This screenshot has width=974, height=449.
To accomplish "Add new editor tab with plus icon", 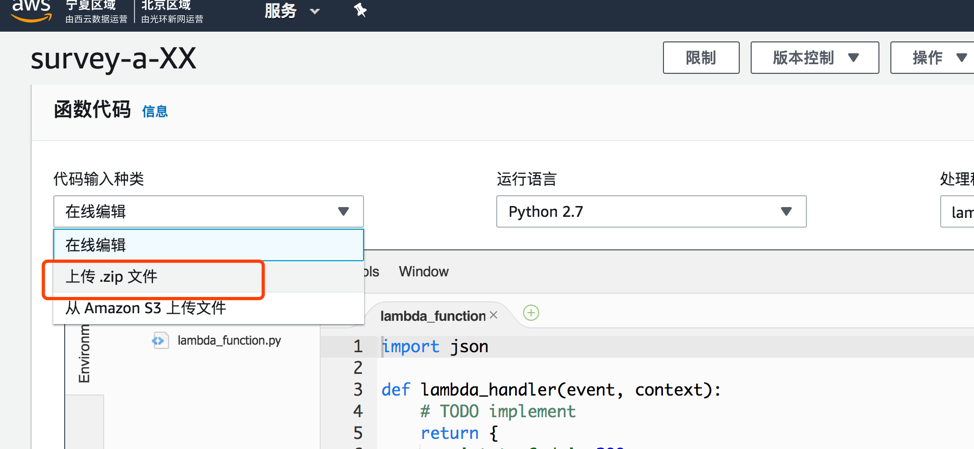I will tap(530, 313).
